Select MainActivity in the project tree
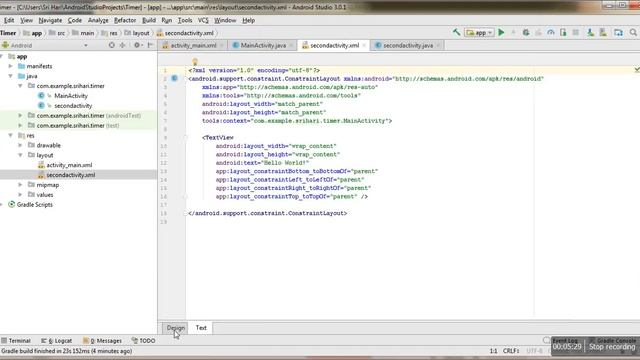 [71, 96]
